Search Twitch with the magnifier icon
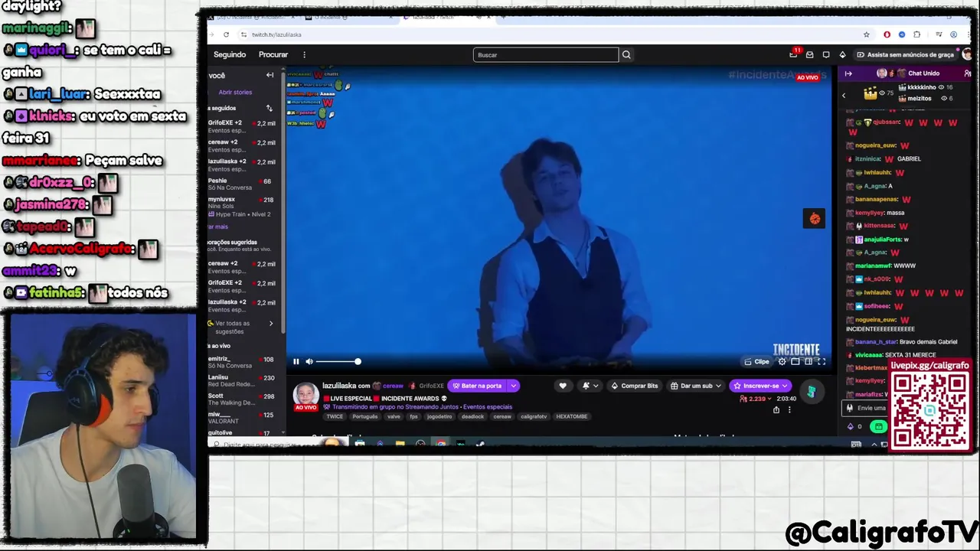The height and width of the screenshot is (551, 980). (x=626, y=54)
